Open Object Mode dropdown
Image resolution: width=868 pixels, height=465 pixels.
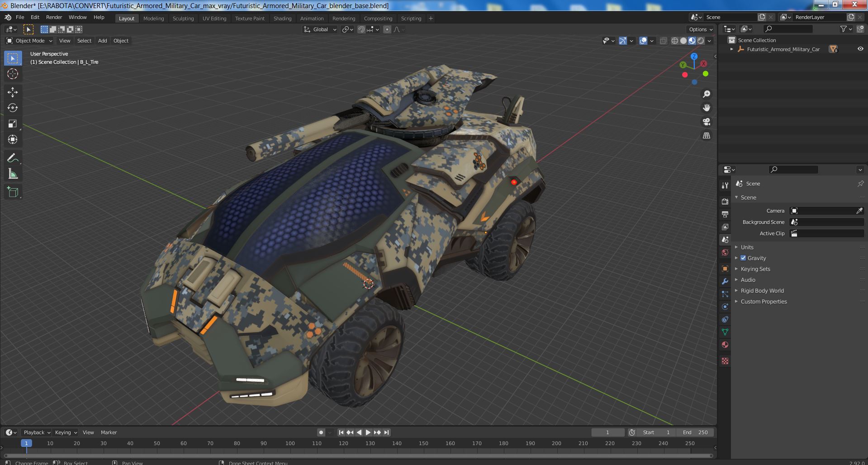tap(29, 41)
